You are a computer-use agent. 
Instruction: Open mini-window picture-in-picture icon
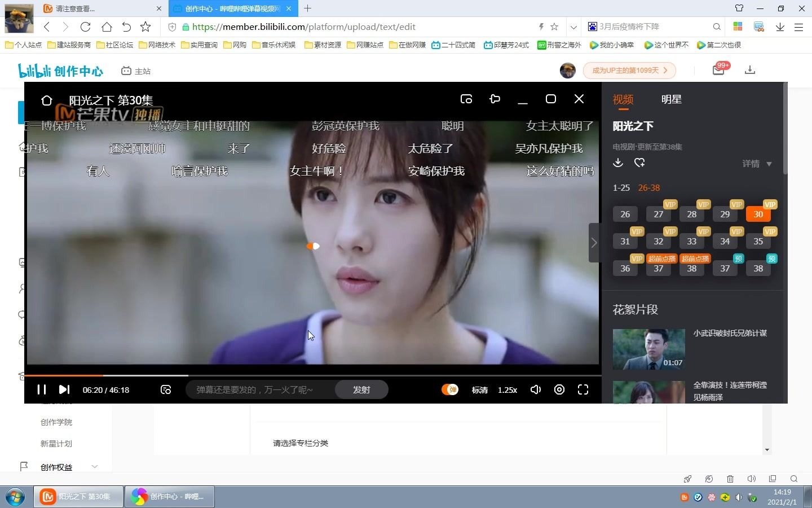(x=466, y=99)
